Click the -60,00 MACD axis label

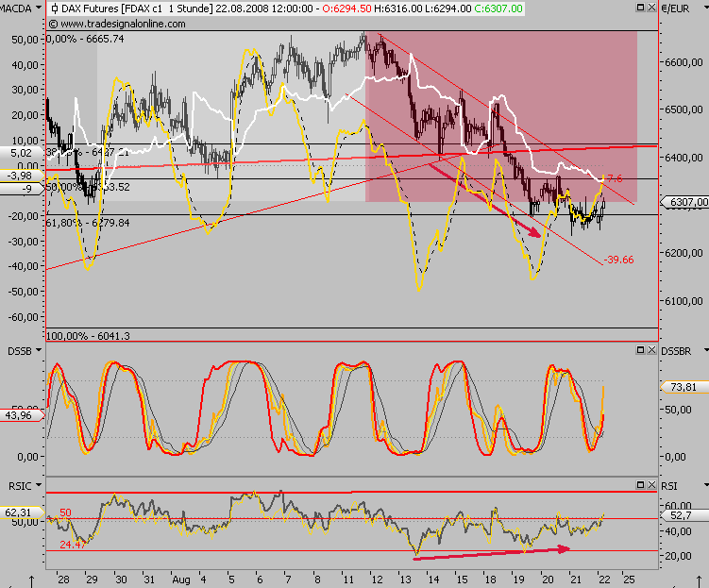coord(23,317)
